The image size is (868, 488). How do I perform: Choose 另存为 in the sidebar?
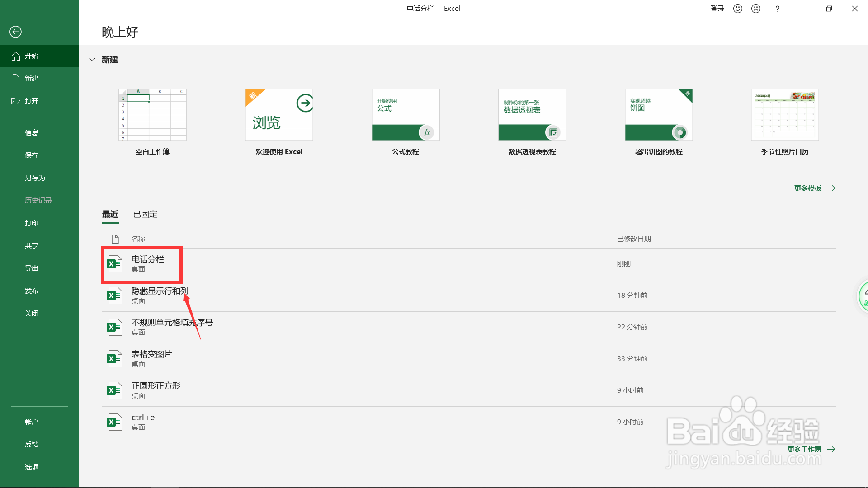(39, 178)
